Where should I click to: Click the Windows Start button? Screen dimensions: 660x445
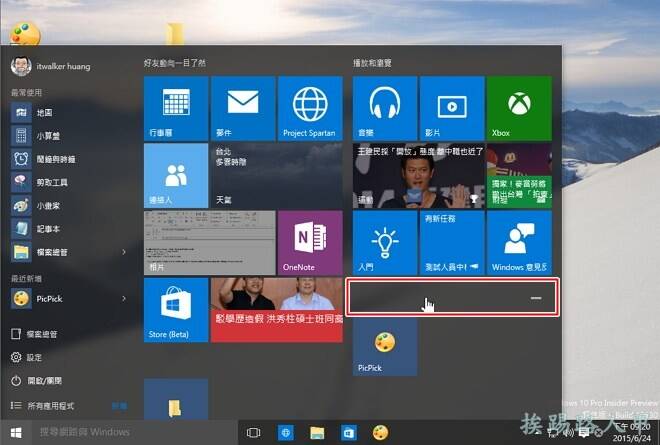(x=16, y=432)
